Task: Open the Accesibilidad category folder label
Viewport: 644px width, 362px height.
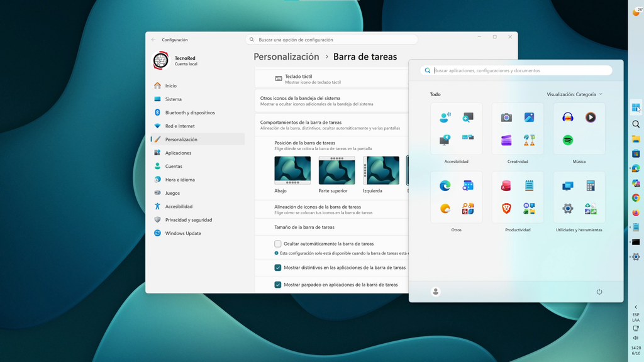Action: (x=457, y=162)
